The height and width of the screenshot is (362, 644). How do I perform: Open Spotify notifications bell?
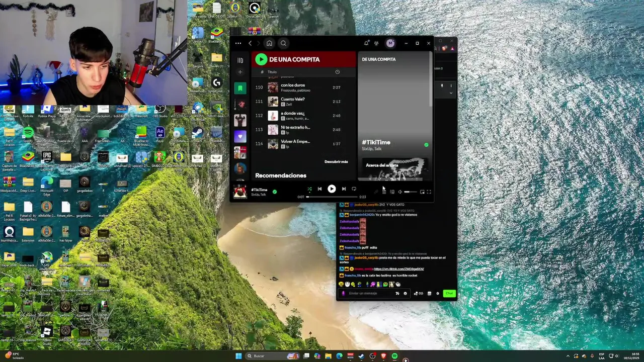(366, 43)
